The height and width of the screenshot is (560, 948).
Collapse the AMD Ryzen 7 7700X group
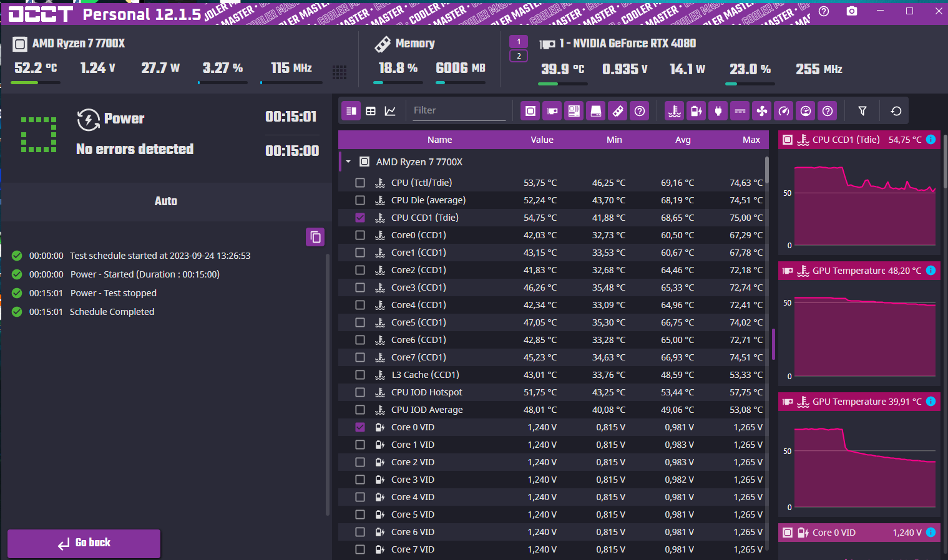348,162
